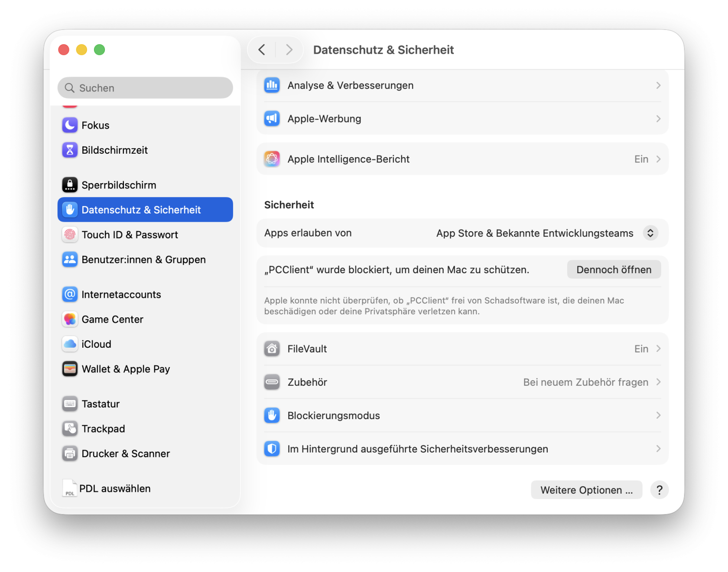Click the Bildschirmzeit hourglass icon

(70, 150)
